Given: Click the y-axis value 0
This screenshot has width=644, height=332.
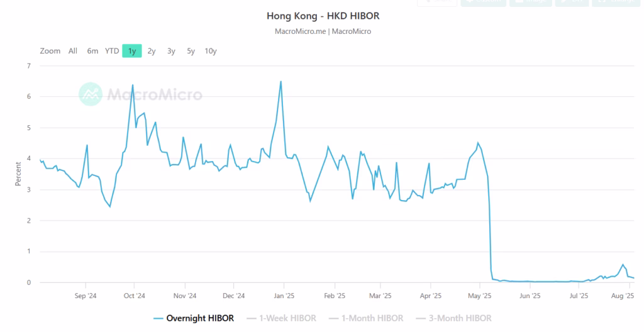Looking at the screenshot, I should (29, 283).
